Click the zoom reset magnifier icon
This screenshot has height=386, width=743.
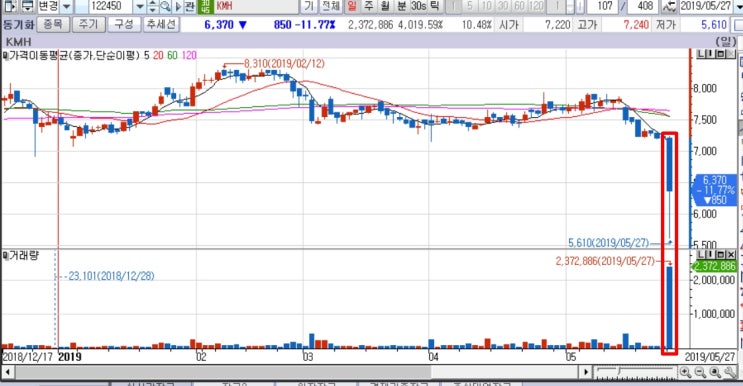[715, 372]
